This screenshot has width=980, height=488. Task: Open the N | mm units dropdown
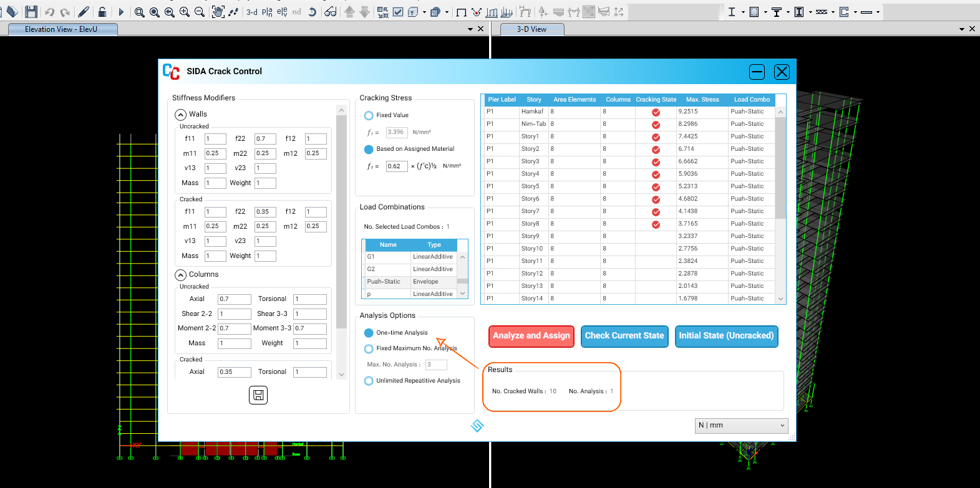click(x=741, y=426)
